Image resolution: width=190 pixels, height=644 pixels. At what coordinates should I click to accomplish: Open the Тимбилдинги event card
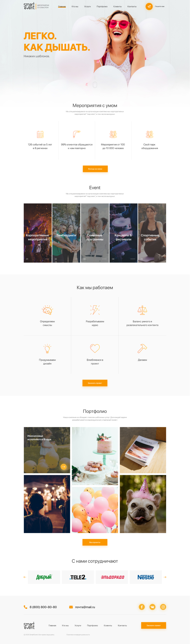66,233
